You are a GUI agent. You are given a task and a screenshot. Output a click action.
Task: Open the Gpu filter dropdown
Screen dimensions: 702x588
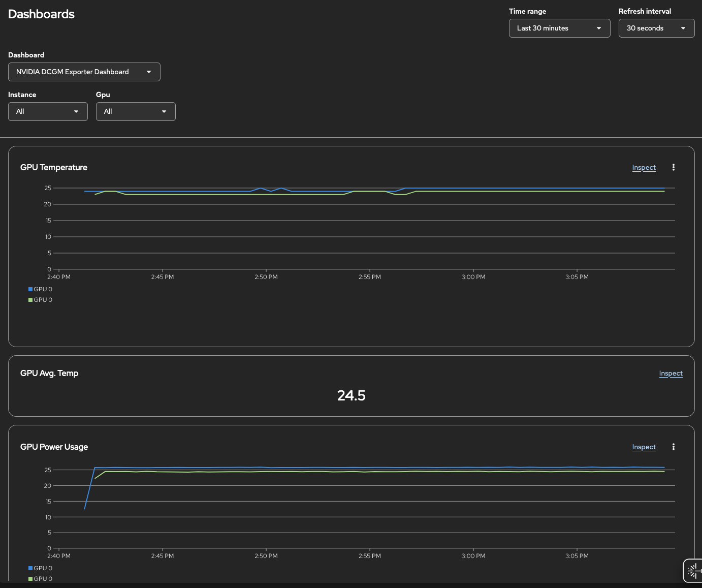[136, 112]
